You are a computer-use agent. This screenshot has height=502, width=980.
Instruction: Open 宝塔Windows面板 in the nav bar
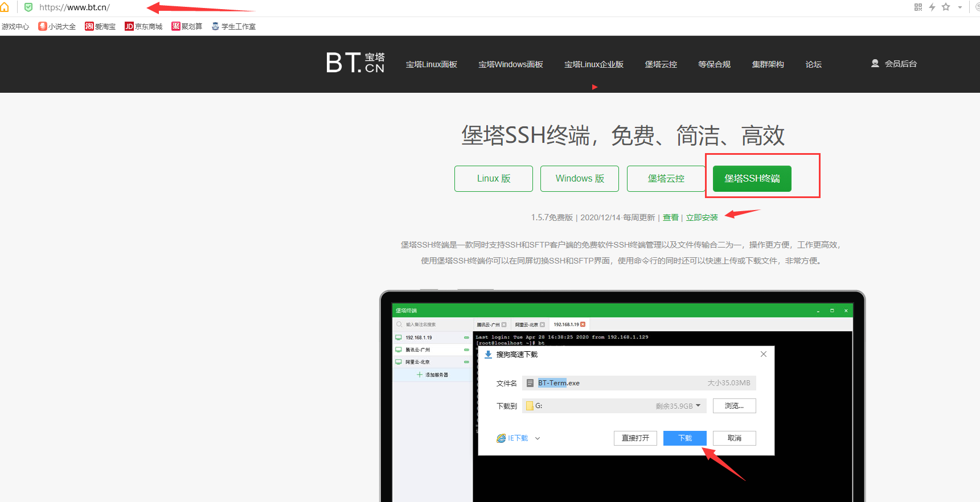click(x=511, y=64)
